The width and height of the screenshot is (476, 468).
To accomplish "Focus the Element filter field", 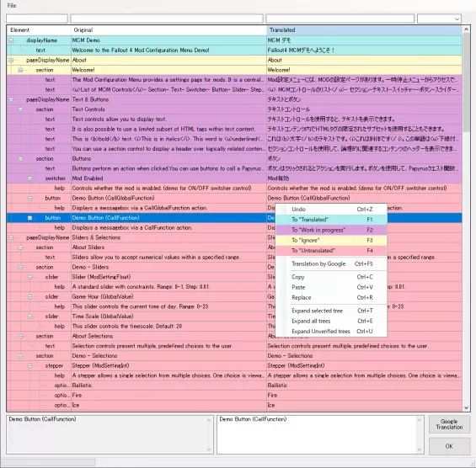I will 37,19.
